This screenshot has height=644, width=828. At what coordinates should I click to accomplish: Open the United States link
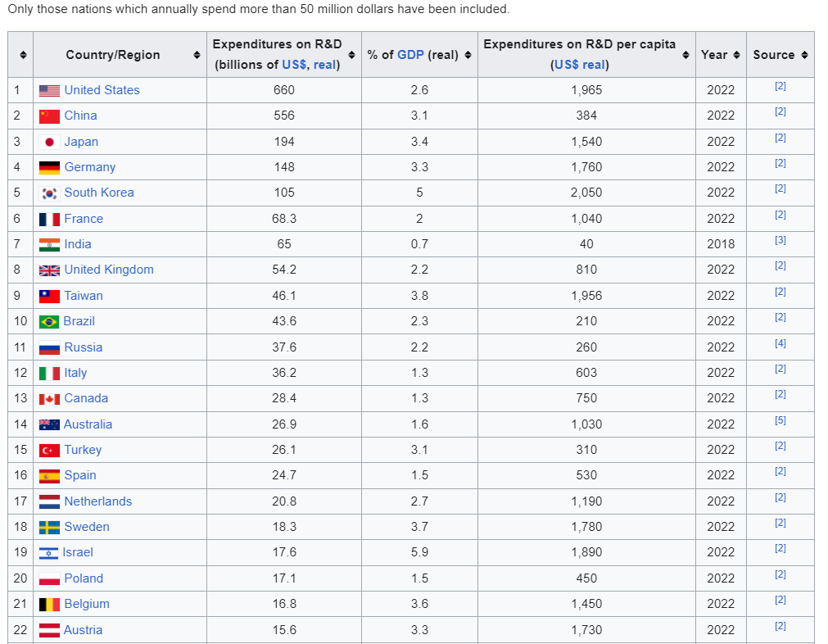click(x=102, y=90)
